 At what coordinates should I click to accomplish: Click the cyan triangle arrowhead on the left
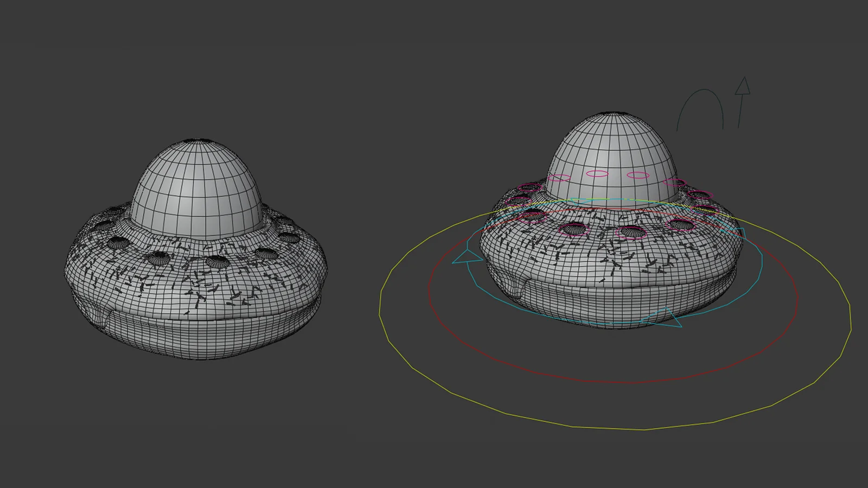(468, 255)
